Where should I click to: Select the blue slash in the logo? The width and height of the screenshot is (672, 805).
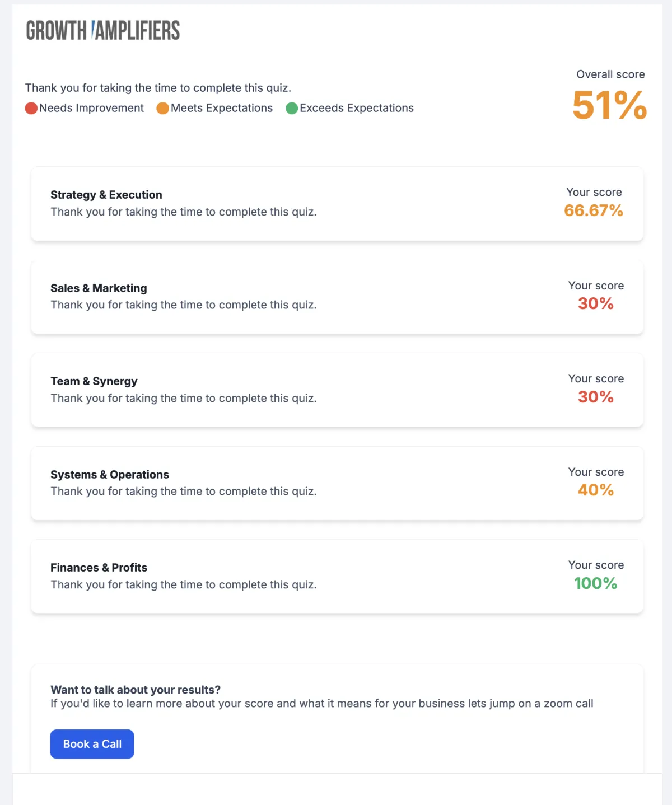tap(93, 28)
